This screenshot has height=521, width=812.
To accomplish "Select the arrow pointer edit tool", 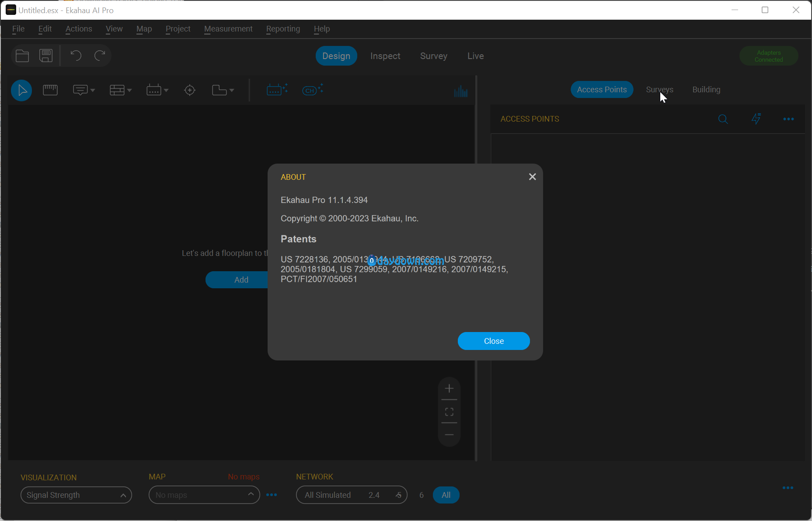I will coord(21,91).
